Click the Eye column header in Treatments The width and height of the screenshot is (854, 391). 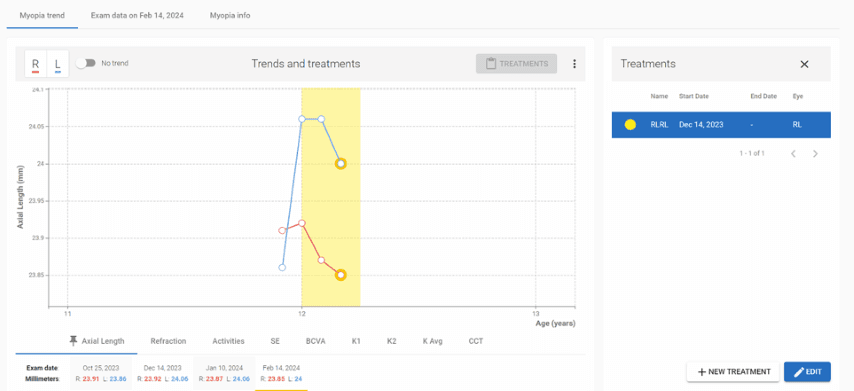coord(797,96)
